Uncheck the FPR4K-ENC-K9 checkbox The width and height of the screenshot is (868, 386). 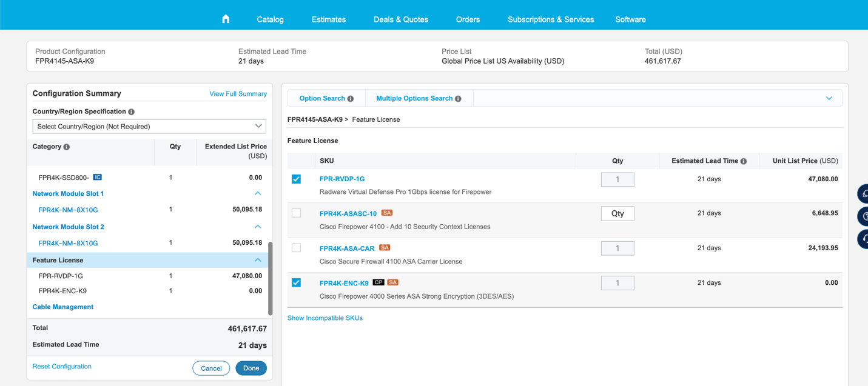(296, 282)
